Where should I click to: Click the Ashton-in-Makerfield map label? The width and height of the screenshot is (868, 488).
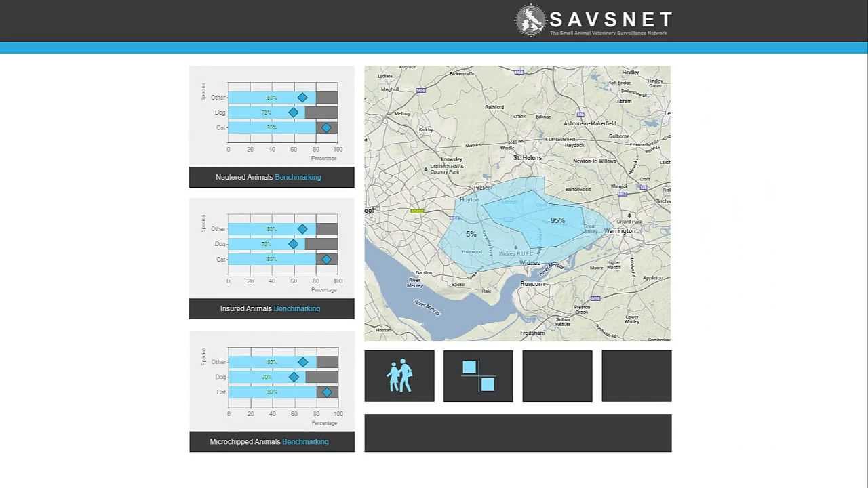pos(590,124)
